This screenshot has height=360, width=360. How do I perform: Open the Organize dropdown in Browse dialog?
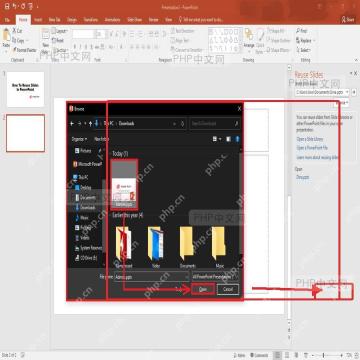[79, 139]
